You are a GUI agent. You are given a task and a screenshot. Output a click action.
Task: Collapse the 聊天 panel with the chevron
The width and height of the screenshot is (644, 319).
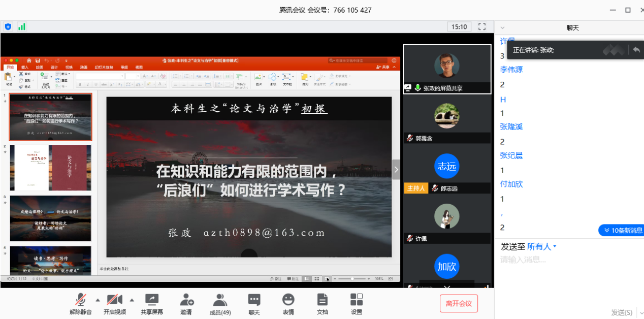502,27
